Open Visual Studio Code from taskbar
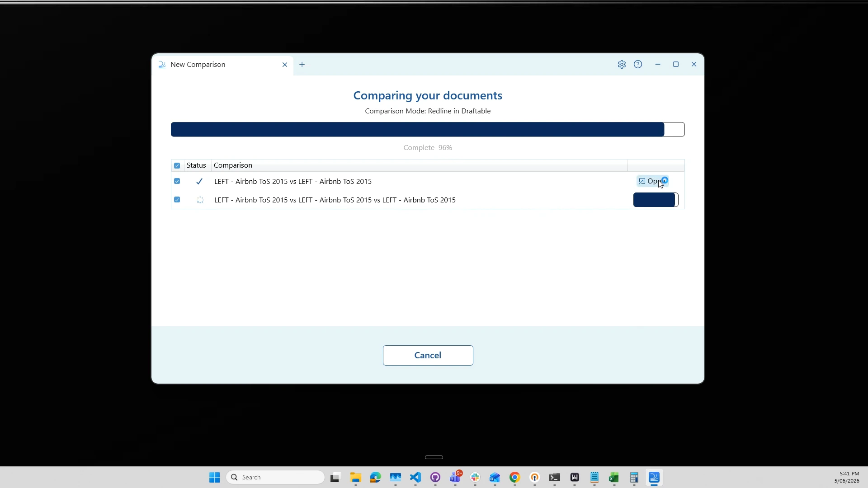The image size is (868, 488). point(415,478)
